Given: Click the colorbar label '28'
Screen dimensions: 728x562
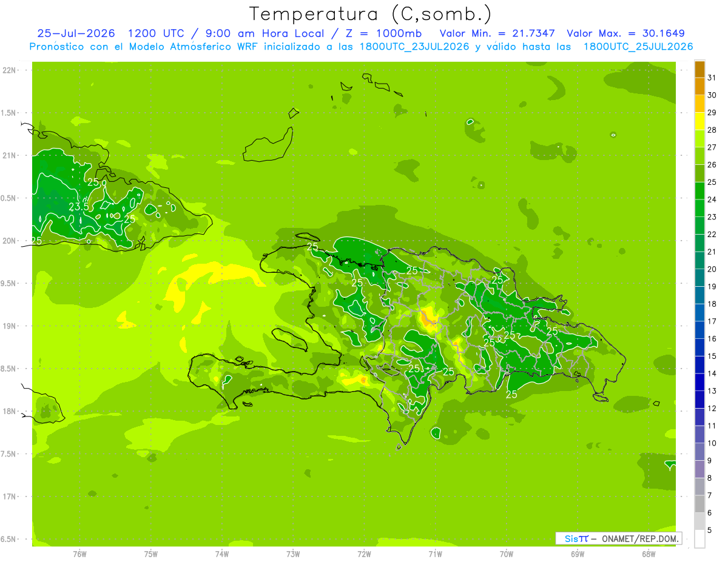Looking at the screenshot, I should tap(712, 130).
